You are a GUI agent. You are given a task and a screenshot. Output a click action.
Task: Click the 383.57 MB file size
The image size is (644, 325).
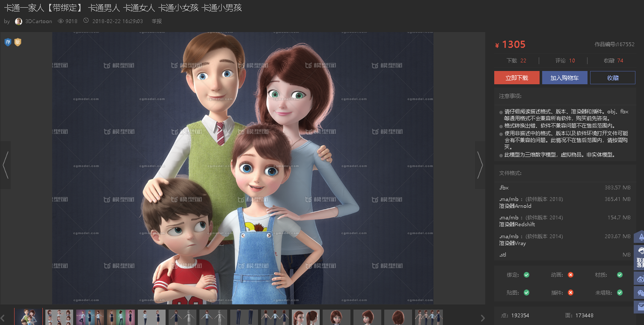coord(618,188)
